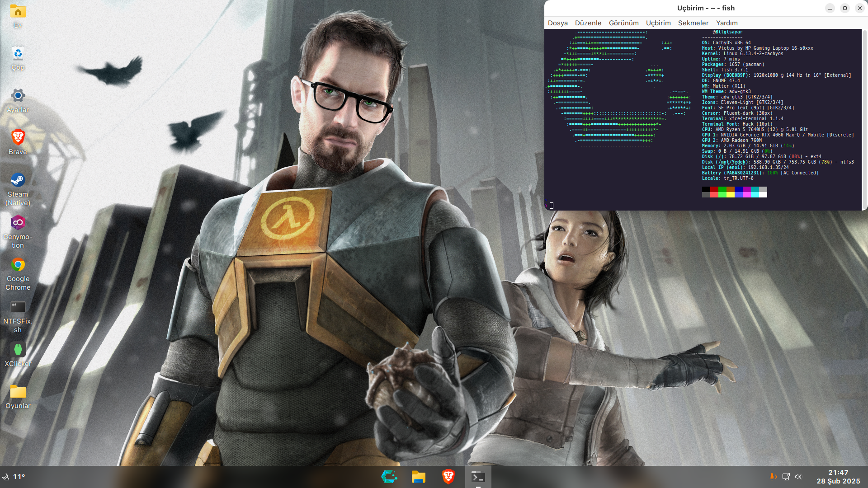Click the 'Icons: Eleven-Light' line
Viewport: 868px width, 488px height.
coord(743,103)
